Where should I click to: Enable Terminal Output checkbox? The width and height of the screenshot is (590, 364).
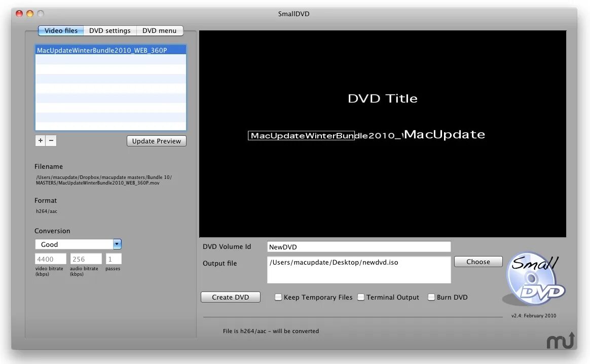pyautogui.click(x=361, y=297)
